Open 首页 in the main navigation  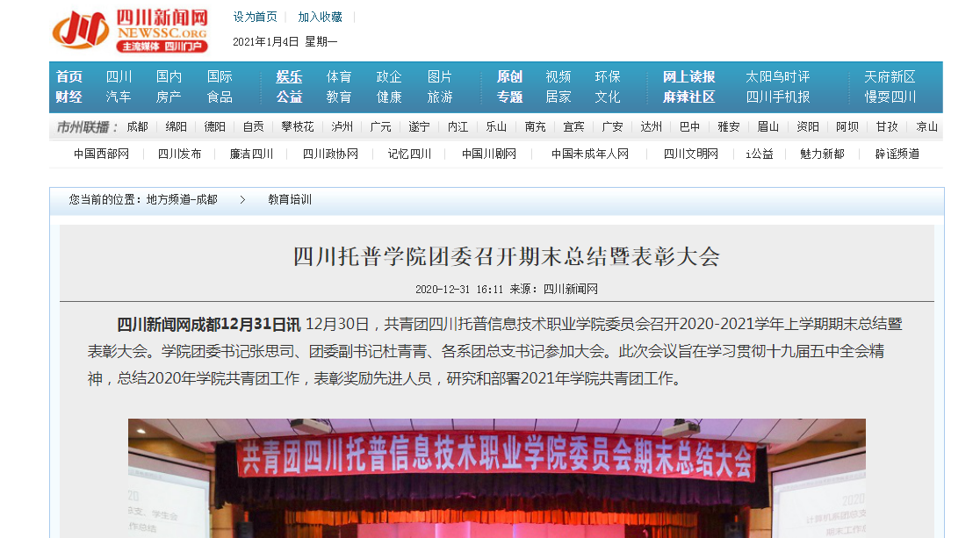69,76
